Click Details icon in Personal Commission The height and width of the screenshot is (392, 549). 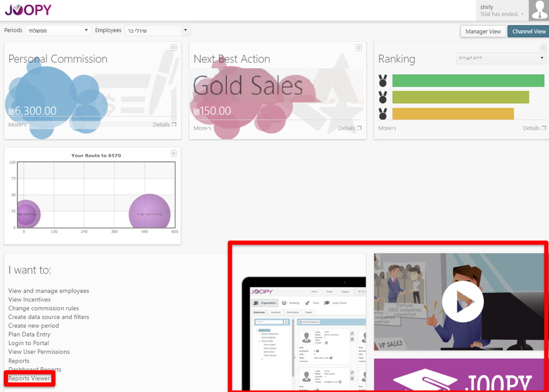174,125
